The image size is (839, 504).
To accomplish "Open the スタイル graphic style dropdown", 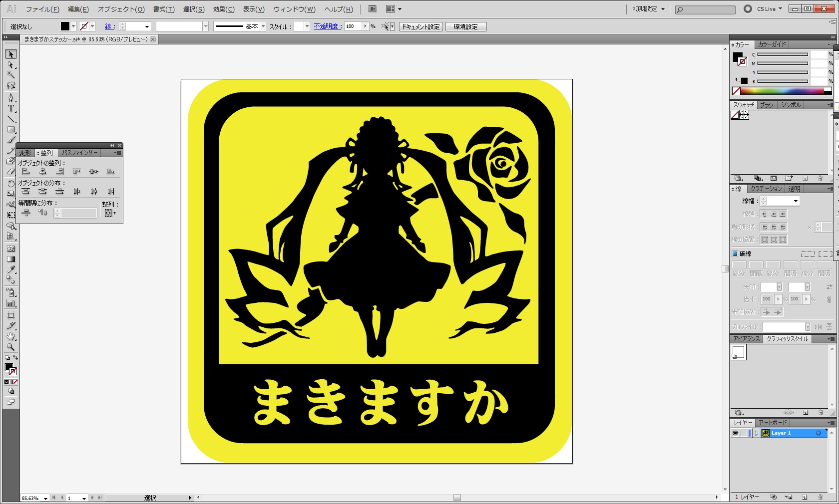I will click(x=307, y=26).
